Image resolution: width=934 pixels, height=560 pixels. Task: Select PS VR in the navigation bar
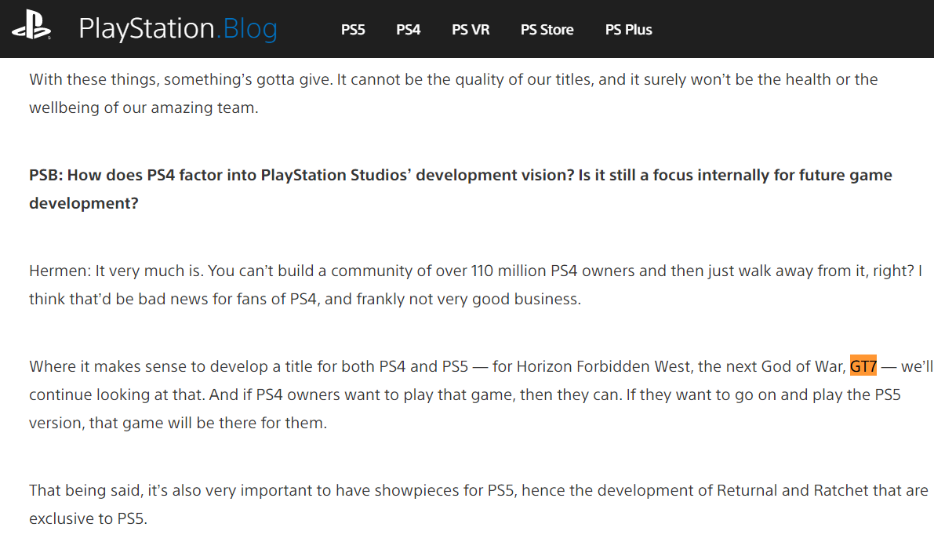click(x=471, y=30)
